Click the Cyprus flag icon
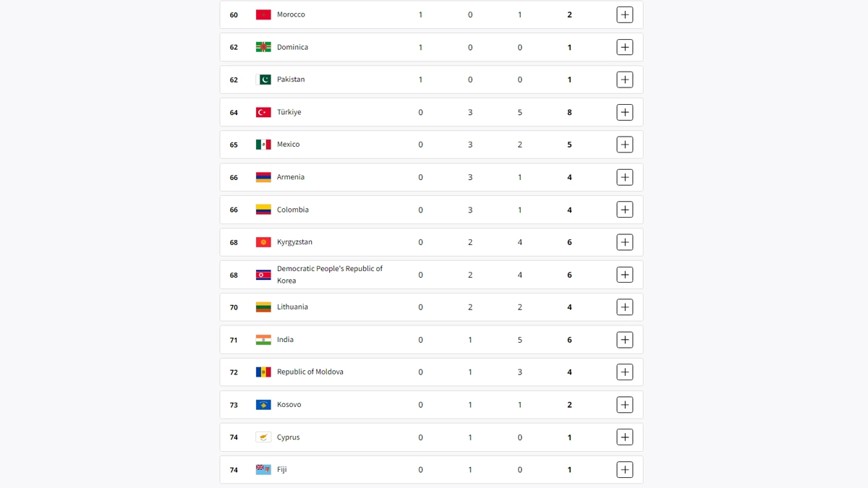This screenshot has width=868, height=488. (263, 437)
